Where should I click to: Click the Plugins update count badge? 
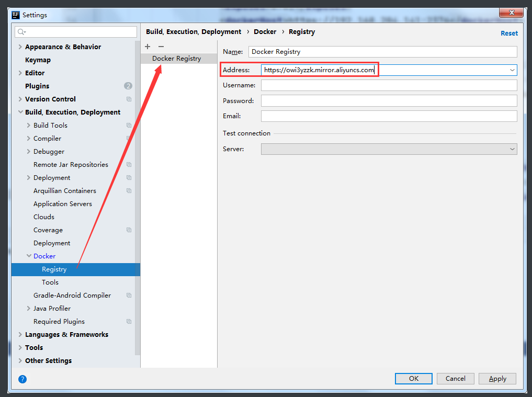tap(128, 86)
